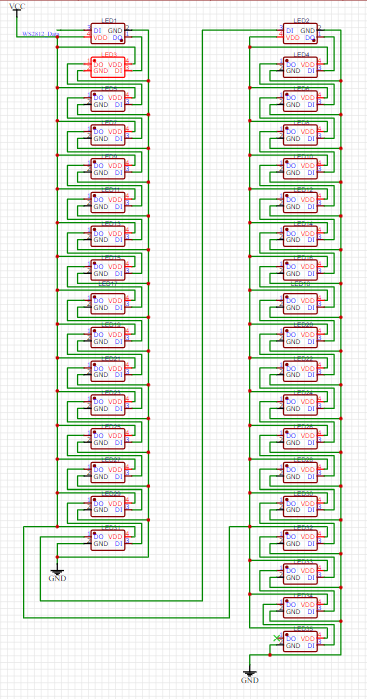
Task: Select the LED11 component
Action: [108, 203]
